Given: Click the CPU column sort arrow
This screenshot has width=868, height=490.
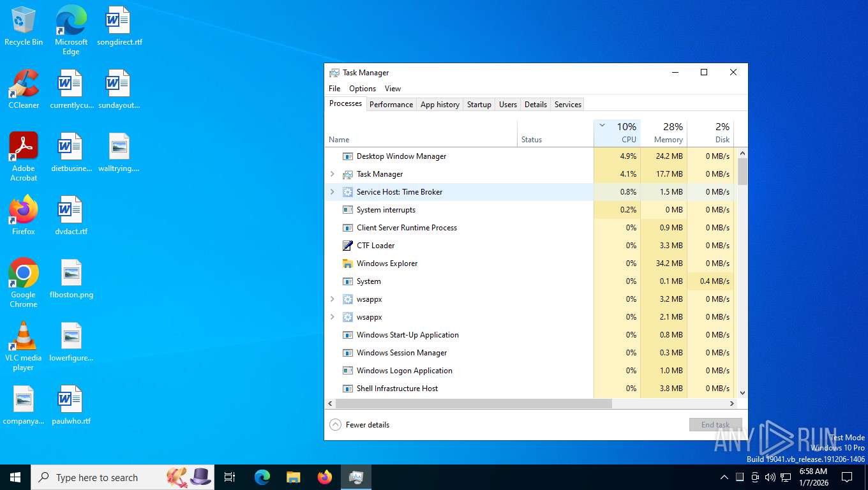Looking at the screenshot, I should coord(602,126).
